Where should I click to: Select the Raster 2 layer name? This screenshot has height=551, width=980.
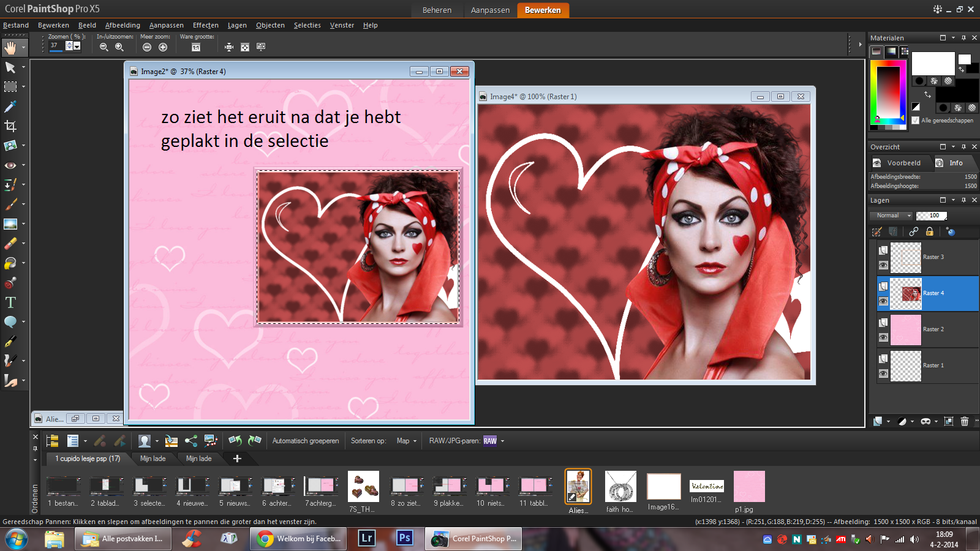pyautogui.click(x=933, y=329)
